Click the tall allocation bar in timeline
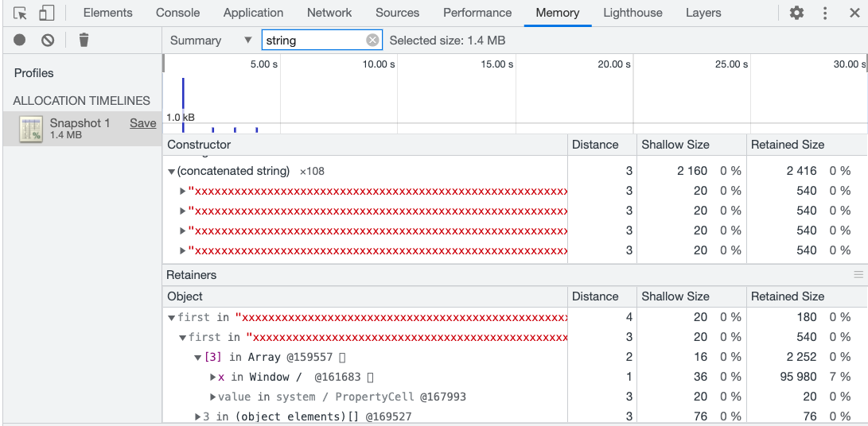868x426 pixels. click(x=183, y=103)
